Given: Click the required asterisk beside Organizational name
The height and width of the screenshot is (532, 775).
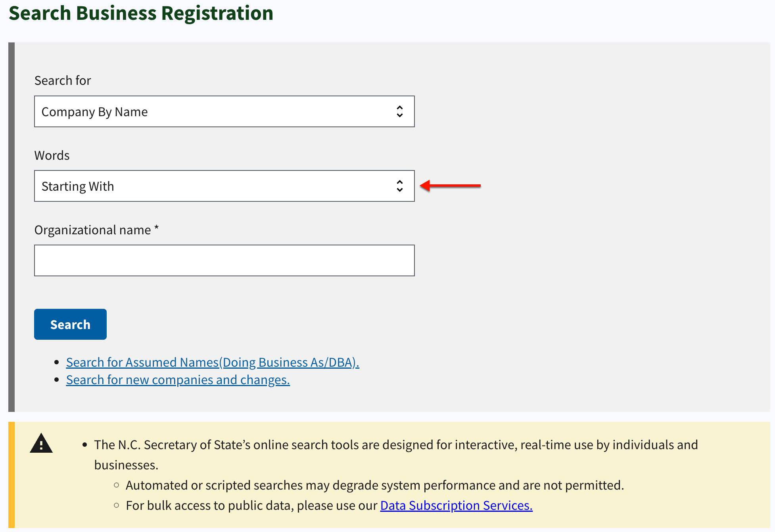Looking at the screenshot, I should [156, 228].
